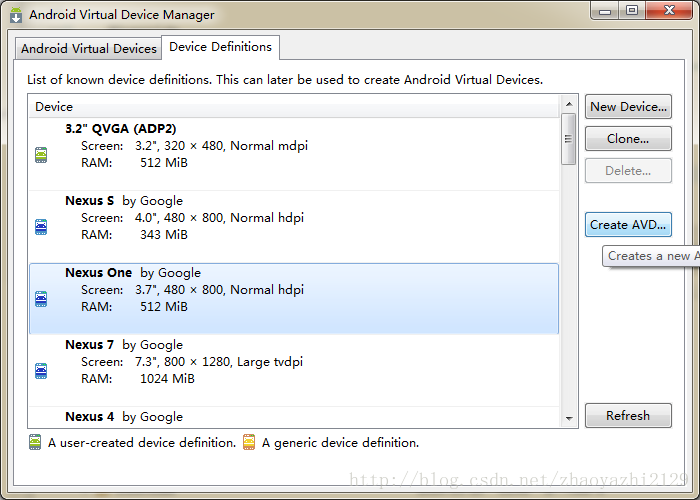700x500 pixels.
Task: Maximize the Android Virtual Device Manager window
Action: pyautogui.click(x=632, y=11)
